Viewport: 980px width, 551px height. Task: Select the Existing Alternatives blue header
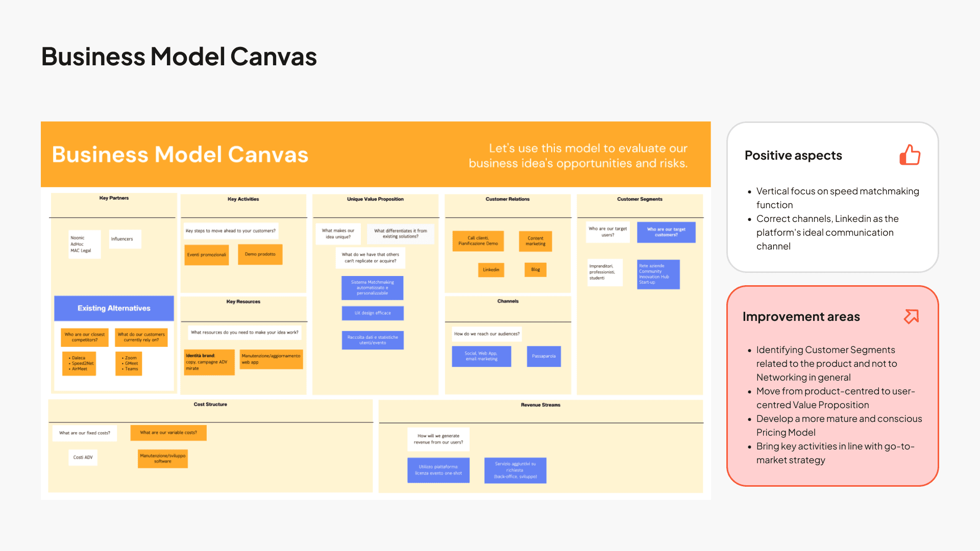coord(114,308)
